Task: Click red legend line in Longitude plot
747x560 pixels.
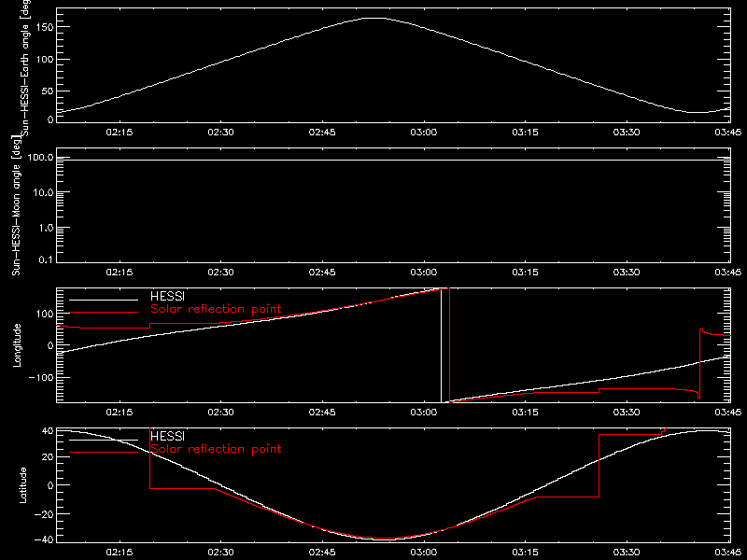Action: tap(104, 313)
